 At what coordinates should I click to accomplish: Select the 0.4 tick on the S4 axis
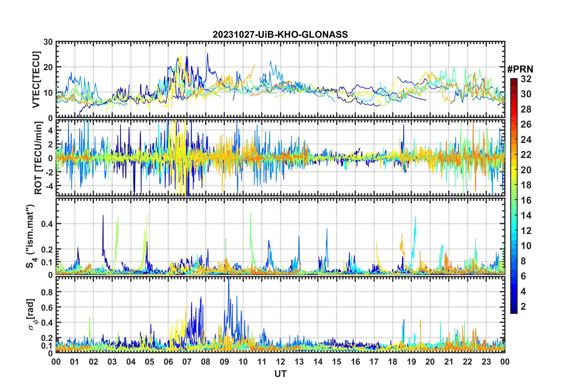tap(47, 224)
